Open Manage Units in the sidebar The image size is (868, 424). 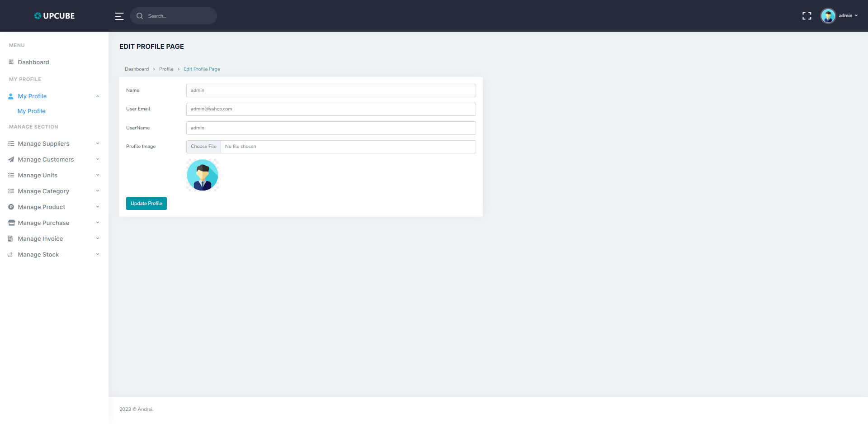(38, 175)
